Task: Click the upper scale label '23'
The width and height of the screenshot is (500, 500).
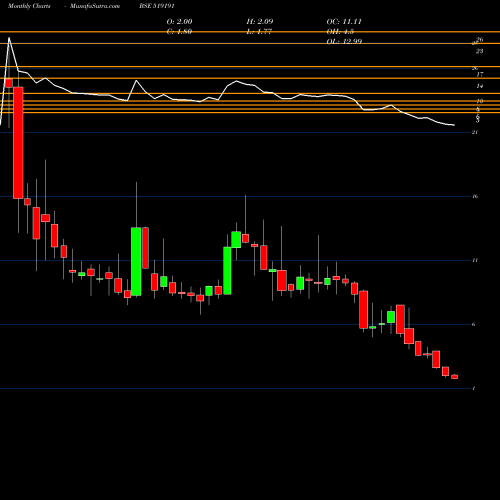Action: pos(479,51)
